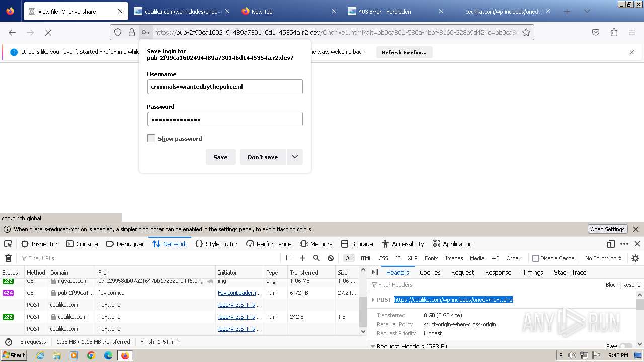
Task: Open the Style Editor panel
Action: point(216,244)
